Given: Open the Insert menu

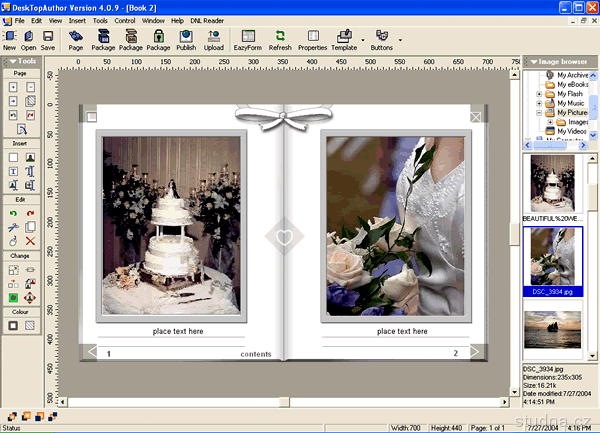Looking at the screenshot, I should click(x=77, y=20).
